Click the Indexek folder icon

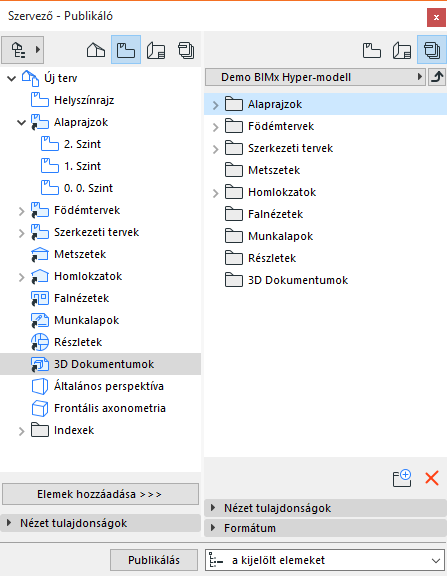pos(40,430)
